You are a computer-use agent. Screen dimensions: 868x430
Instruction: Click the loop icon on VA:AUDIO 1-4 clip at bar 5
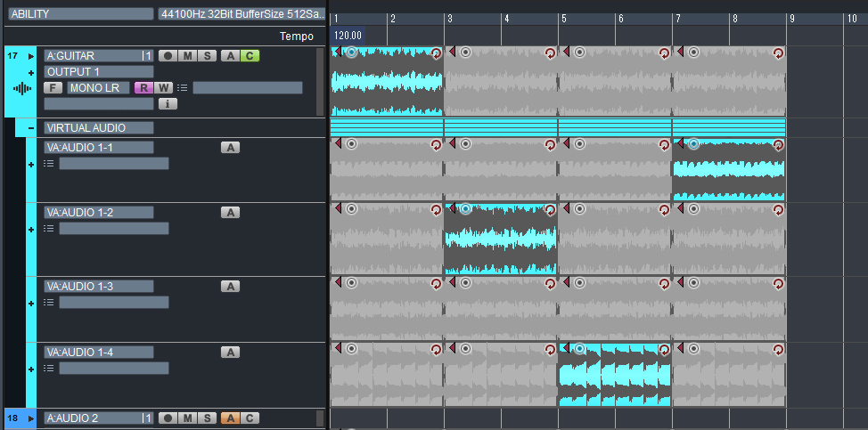pos(664,349)
